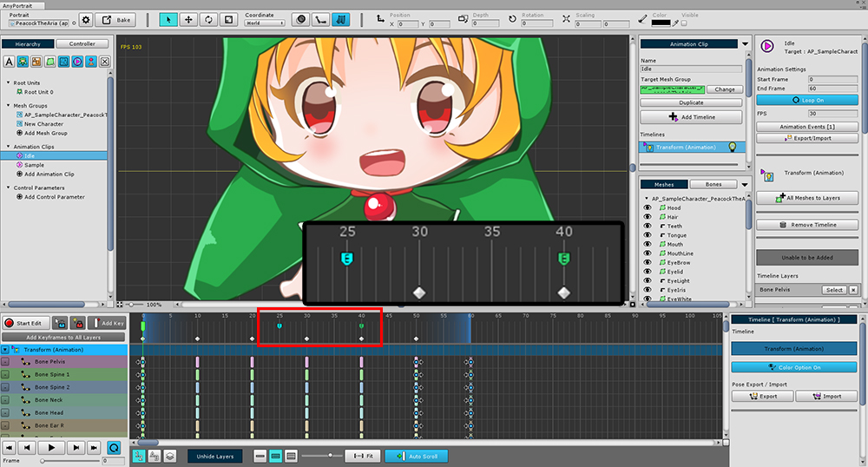Viewport: 868px width, 467px height.
Task: Click the image filter icon
Action: pos(36,62)
